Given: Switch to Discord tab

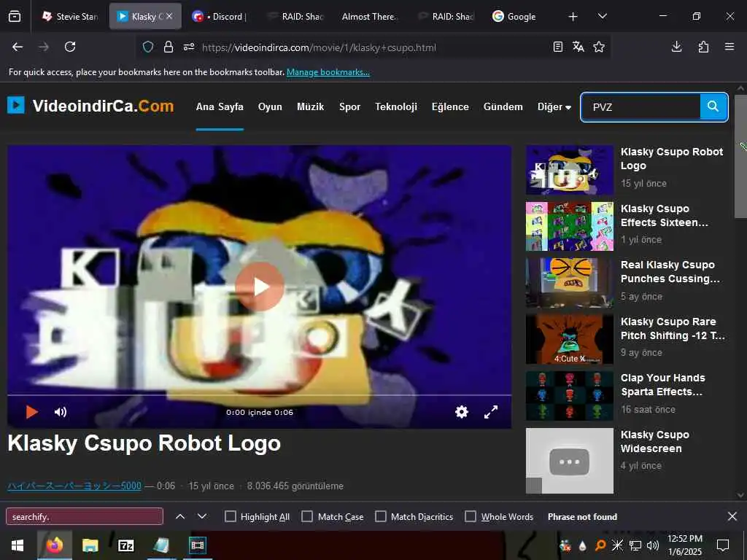Looking at the screenshot, I should tap(220, 17).
